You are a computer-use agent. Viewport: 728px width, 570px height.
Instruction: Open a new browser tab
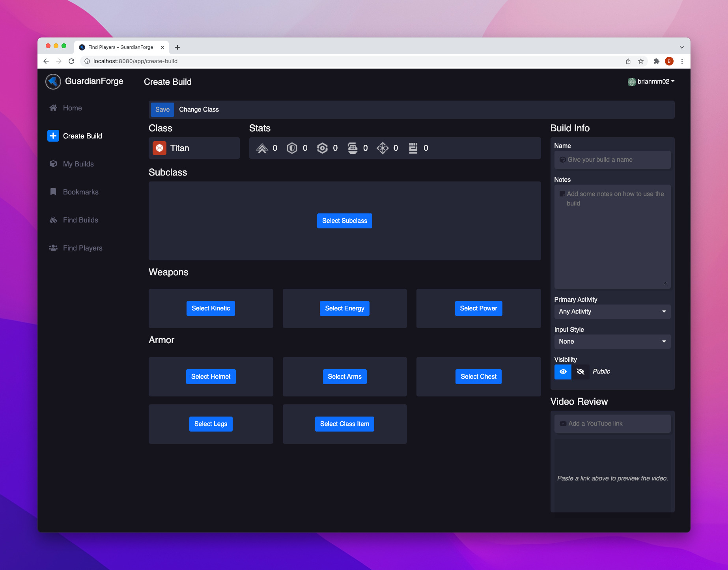177,47
